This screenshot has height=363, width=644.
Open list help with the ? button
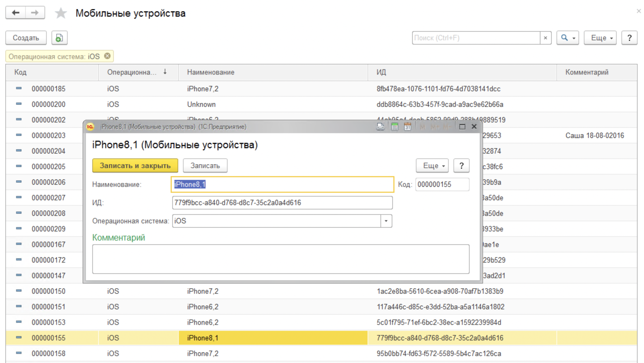point(629,38)
